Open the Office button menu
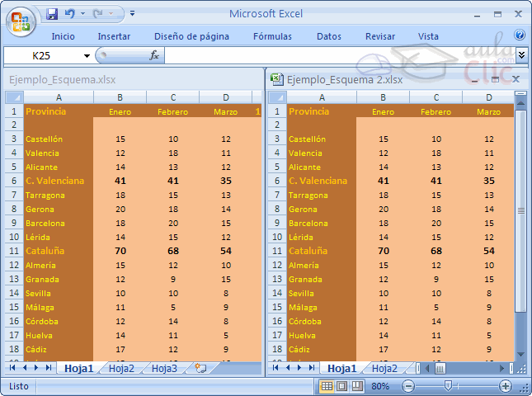Image resolution: width=532 pixels, height=396 pixels. (x=21, y=20)
